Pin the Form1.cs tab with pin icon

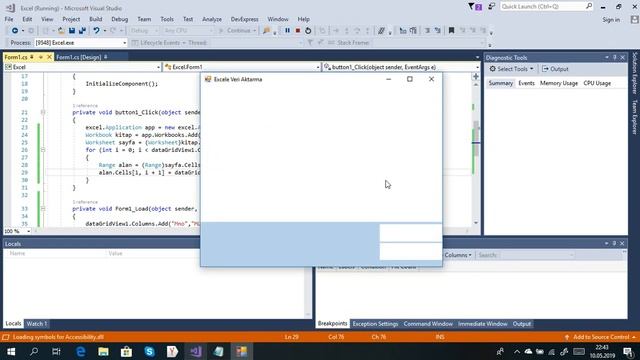coord(32,57)
